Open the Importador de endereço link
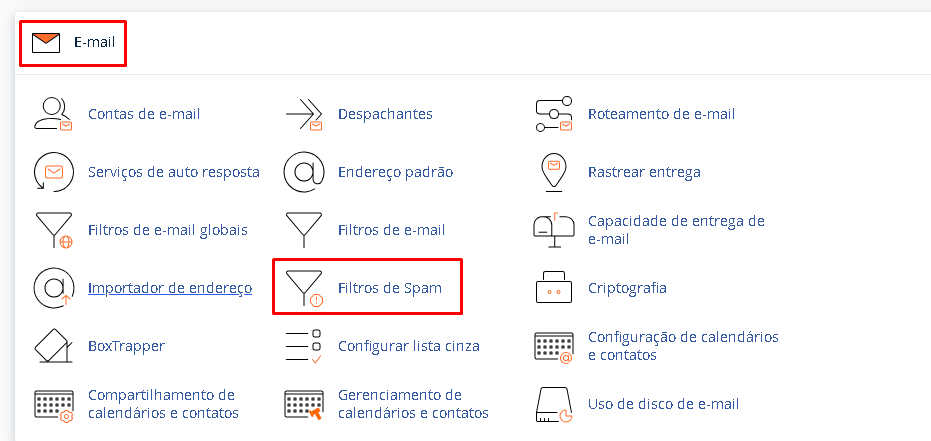The width and height of the screenshot is (931, 441). pyautogui.click(x=170, y=288)
